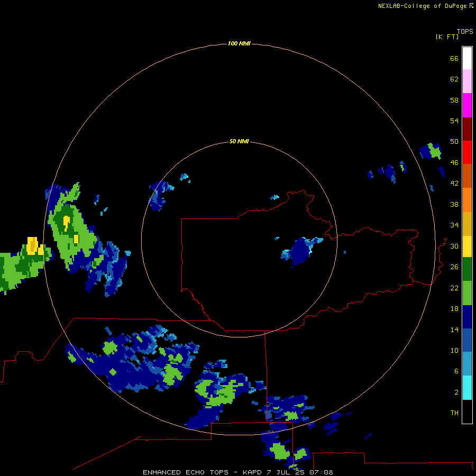This screenshot has width=476, height=476.
Task: Click the 62 legend value
Action: [x=454, y=79]
